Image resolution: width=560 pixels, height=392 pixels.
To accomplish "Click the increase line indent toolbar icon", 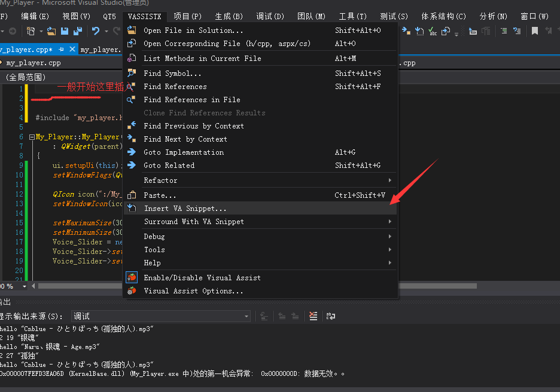I will click(504, 32).
